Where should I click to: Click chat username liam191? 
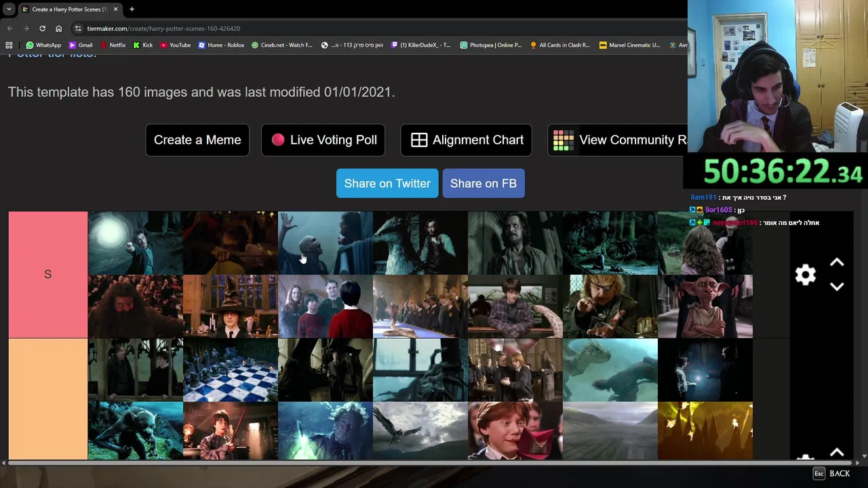[703, 197]
